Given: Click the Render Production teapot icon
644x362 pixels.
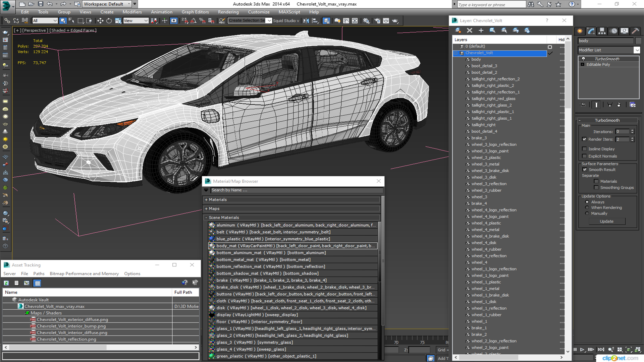Looking at the screenshot, I should coord(395,21).
